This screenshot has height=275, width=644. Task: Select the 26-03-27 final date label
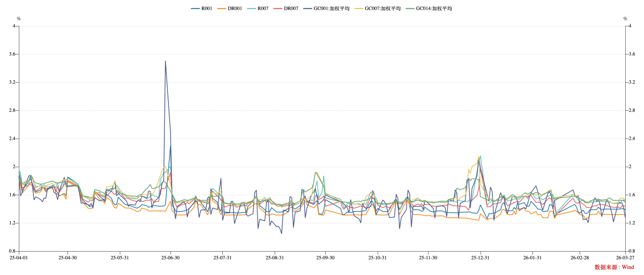pyautogui.click(x=625, y=258)
